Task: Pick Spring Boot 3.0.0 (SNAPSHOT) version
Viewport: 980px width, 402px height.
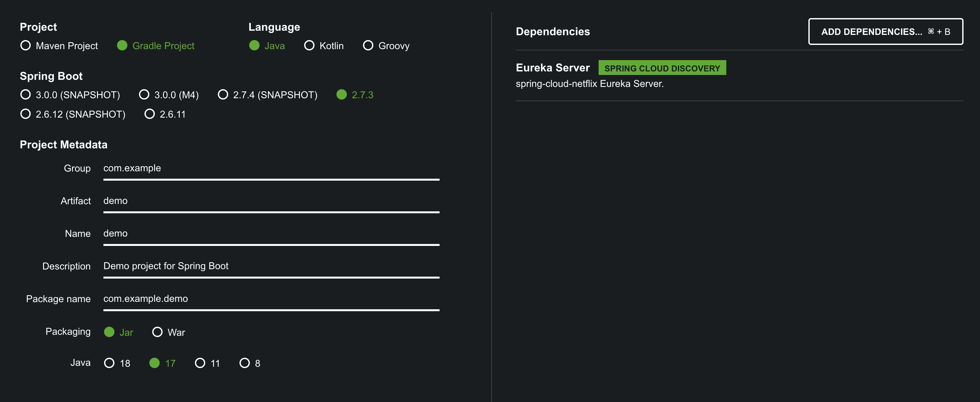Action: [26, 95]
